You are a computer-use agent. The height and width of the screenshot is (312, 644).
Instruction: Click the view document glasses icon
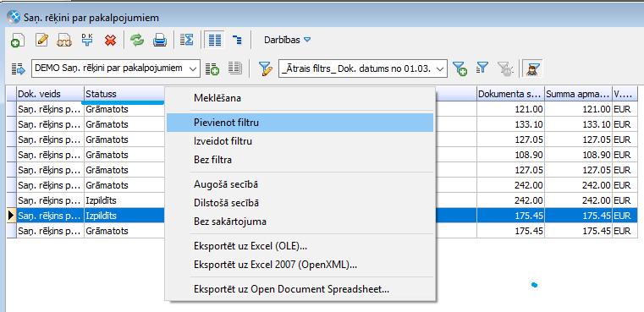[x=64, y=41]
